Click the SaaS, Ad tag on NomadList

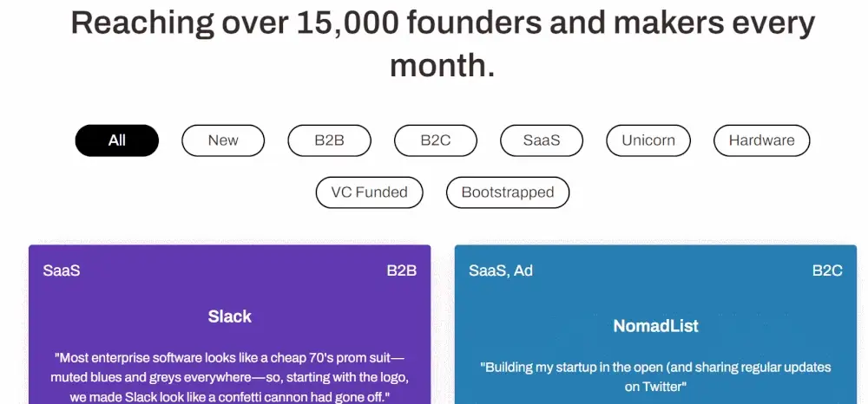501,270
